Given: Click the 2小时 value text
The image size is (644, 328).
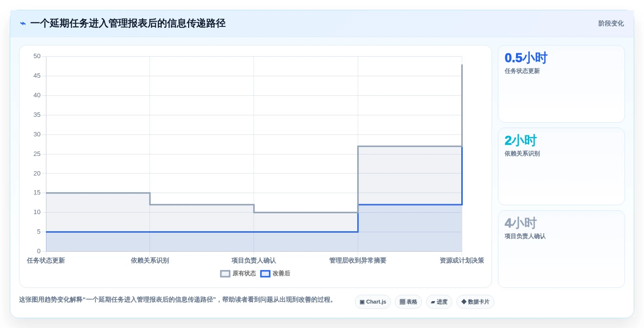Looking at the screenshot, I should [520, 140].
